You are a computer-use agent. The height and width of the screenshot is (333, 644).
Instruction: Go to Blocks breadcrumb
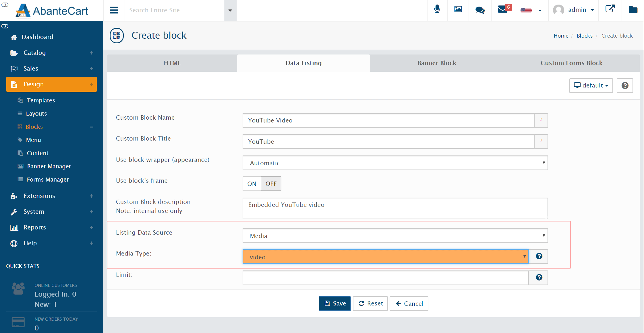585,36
